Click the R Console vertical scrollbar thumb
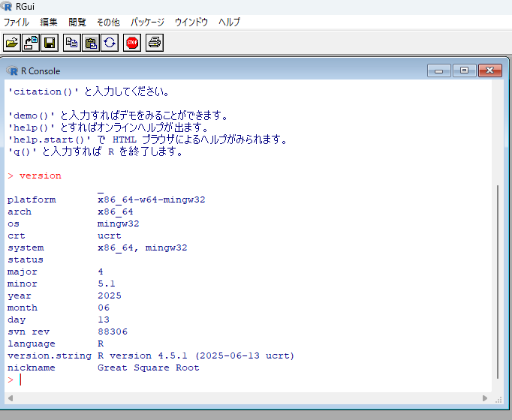 tap(496, 281)
